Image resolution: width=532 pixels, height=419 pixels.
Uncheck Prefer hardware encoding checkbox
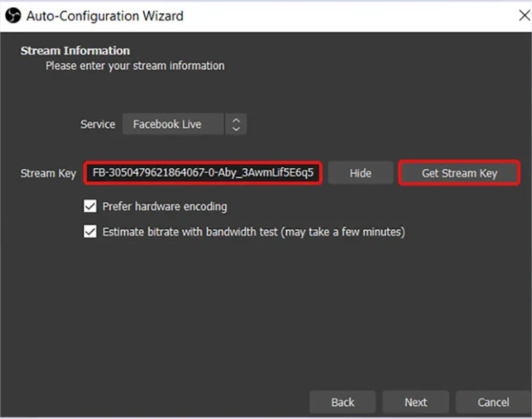pos(90,206)
